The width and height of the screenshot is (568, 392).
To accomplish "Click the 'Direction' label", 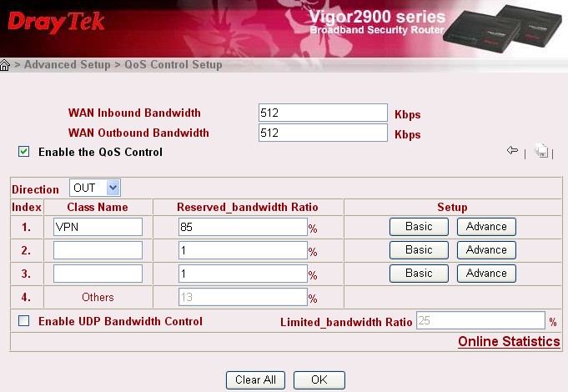I will (35, 189).
